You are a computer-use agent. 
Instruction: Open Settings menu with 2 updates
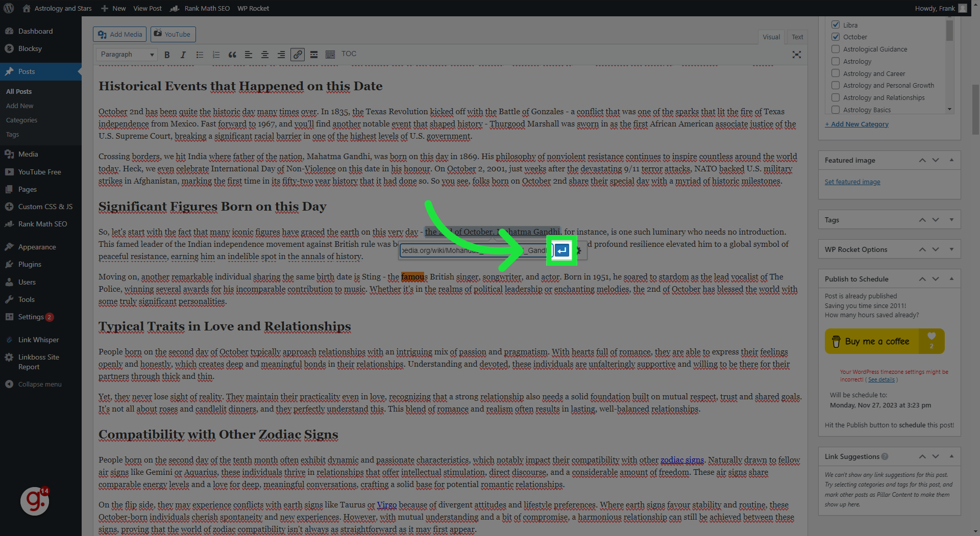(35, 317)
